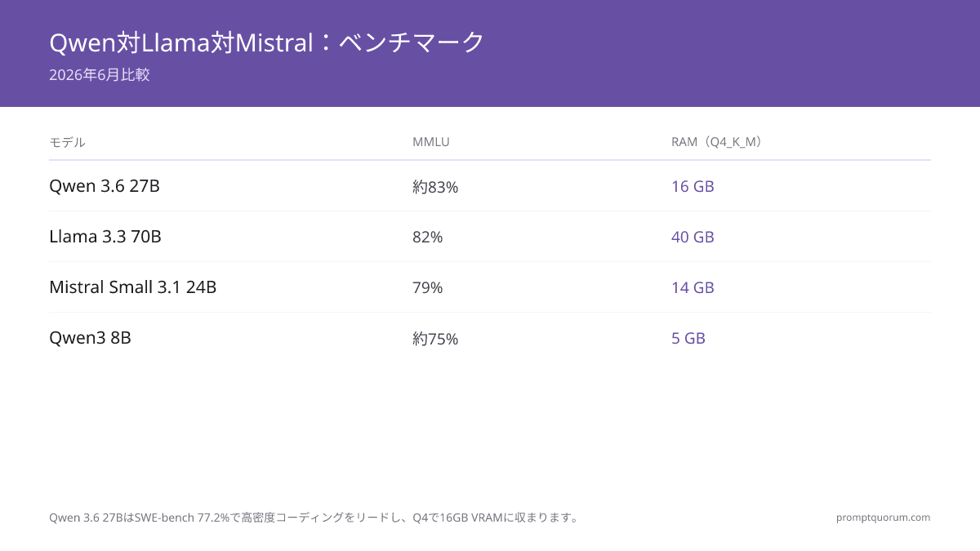
Task: Click the '約75%' MMLU value
Action: [435, 339]
